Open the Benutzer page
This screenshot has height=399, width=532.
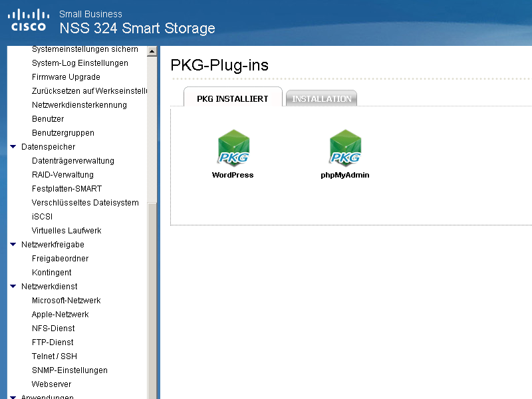click(x=48, y=119)
